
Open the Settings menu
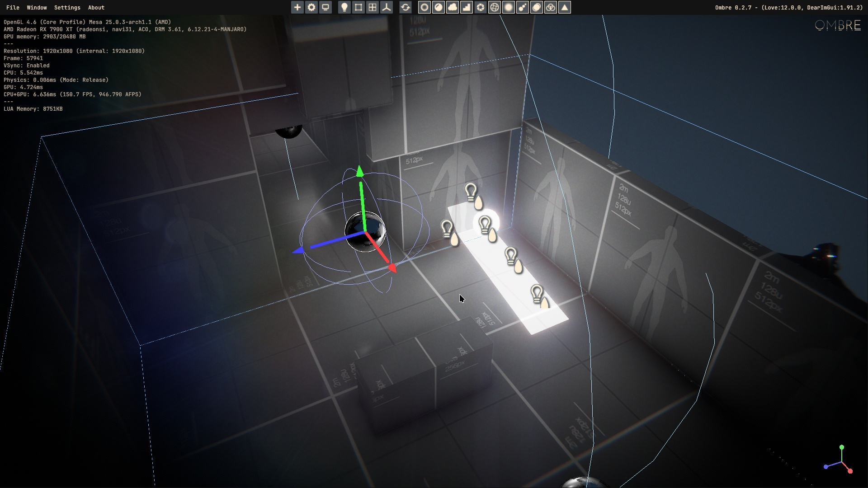click(x=67, y=7)
